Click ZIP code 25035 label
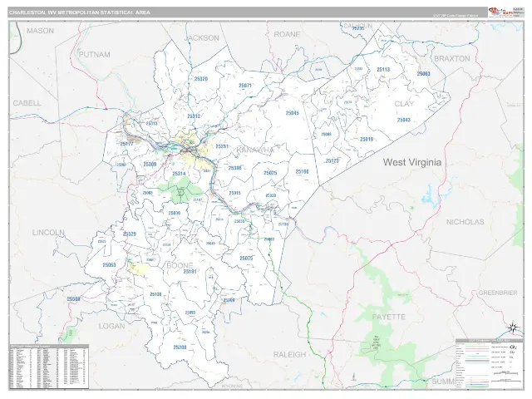532x399 pixels. [239, 221]
